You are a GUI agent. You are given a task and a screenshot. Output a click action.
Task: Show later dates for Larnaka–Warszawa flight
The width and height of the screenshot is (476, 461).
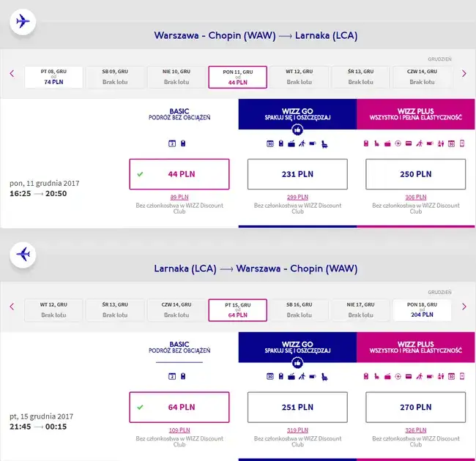[464, 307]
